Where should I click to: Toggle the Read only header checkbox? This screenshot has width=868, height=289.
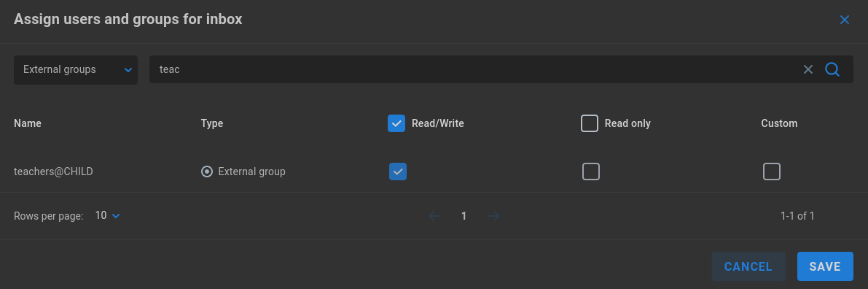pos(590,123)
